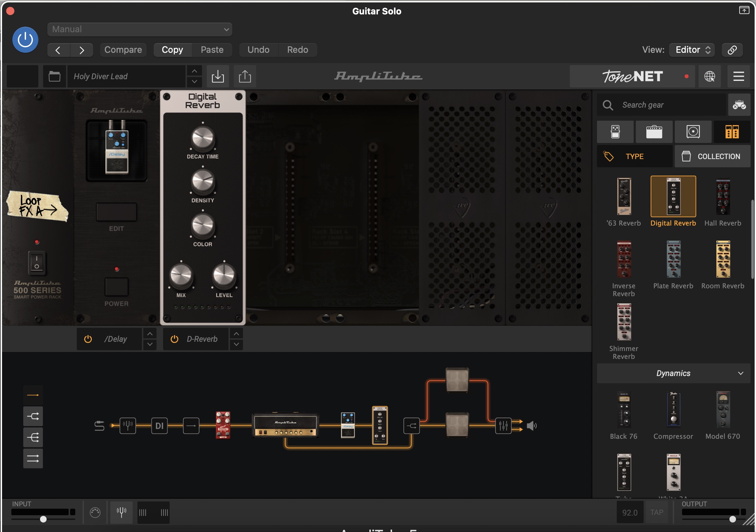Switch to the COLLECTION tab
Viewport: 756px width, 532px height.
(x=712, y=156)
